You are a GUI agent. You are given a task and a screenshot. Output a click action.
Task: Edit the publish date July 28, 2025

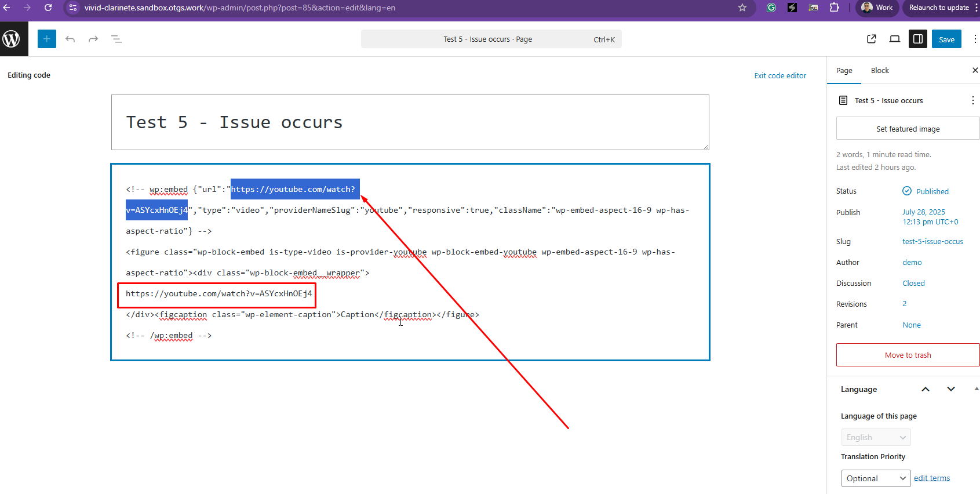[930, 217]
